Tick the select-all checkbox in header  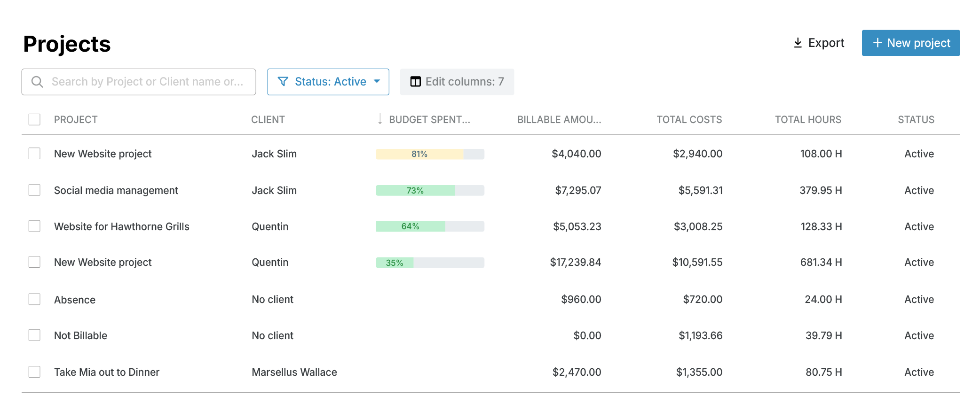tap(34, 119)
